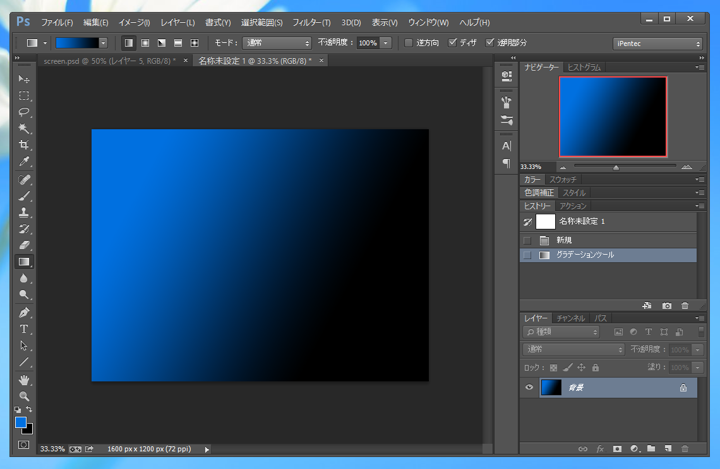This screenshot has width=720, height=469.
Task: Select the Lasso tool
Action: click(24, 112)
